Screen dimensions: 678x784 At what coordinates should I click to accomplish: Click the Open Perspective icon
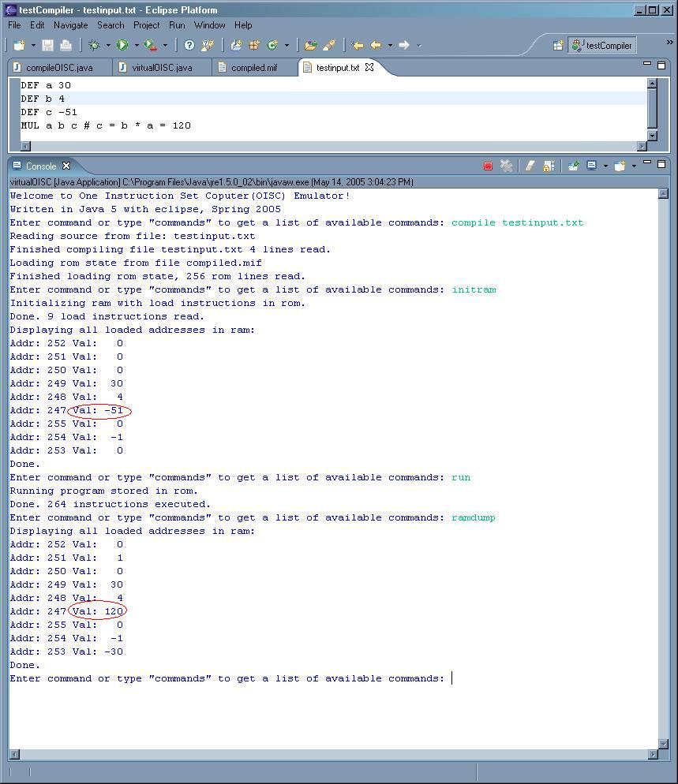(558, 46)
